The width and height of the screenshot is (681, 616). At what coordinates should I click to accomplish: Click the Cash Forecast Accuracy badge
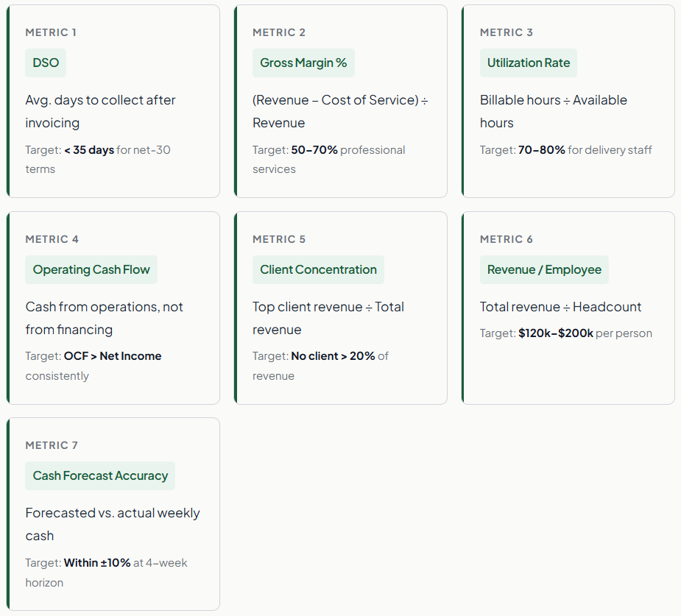pos(100,475)
